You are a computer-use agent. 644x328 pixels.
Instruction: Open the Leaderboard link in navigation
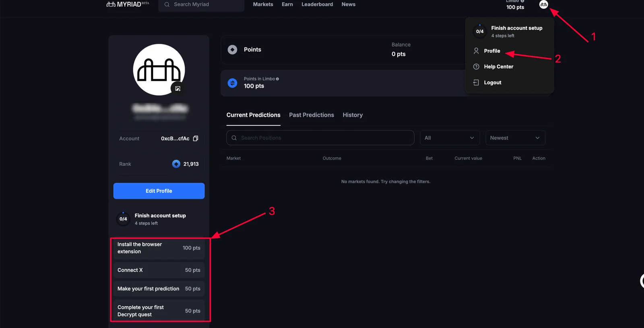(x=317, y=4)
